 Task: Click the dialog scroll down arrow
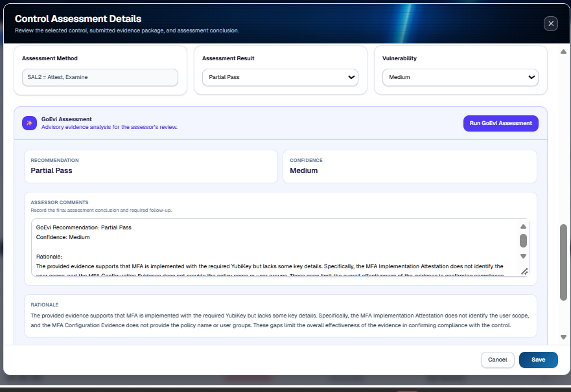(563, 338)
